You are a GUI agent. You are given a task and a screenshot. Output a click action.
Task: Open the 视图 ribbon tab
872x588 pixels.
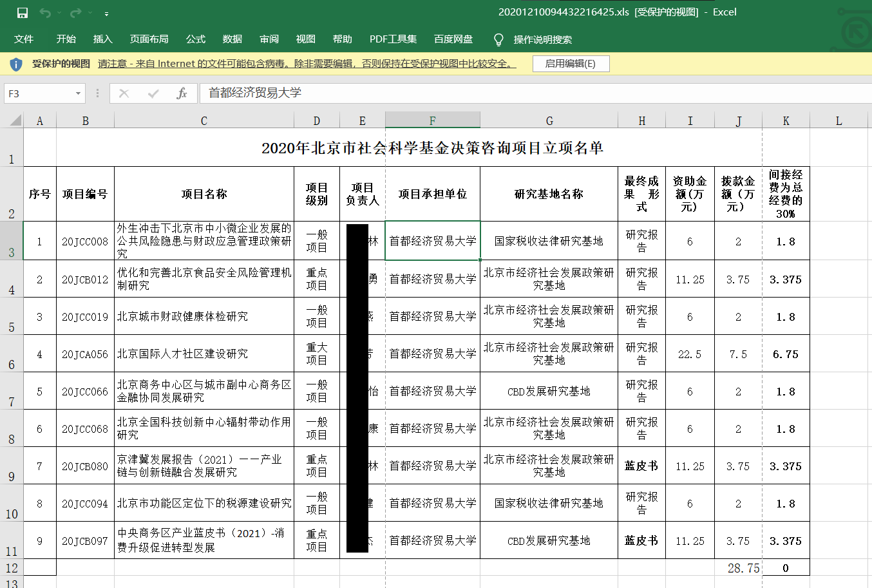[306, 39]
